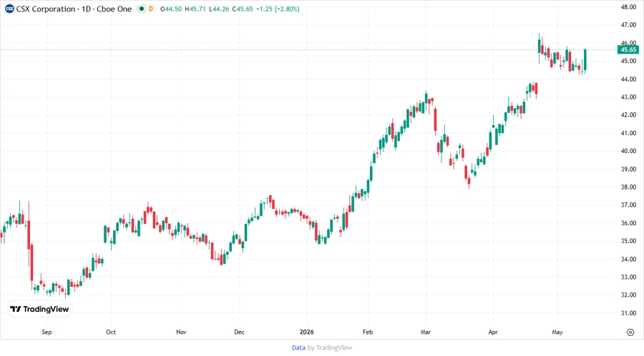This screenshot has width=644, height=356.
Task: Click the 48.00 price scale label
Action: tap(628, 7)
